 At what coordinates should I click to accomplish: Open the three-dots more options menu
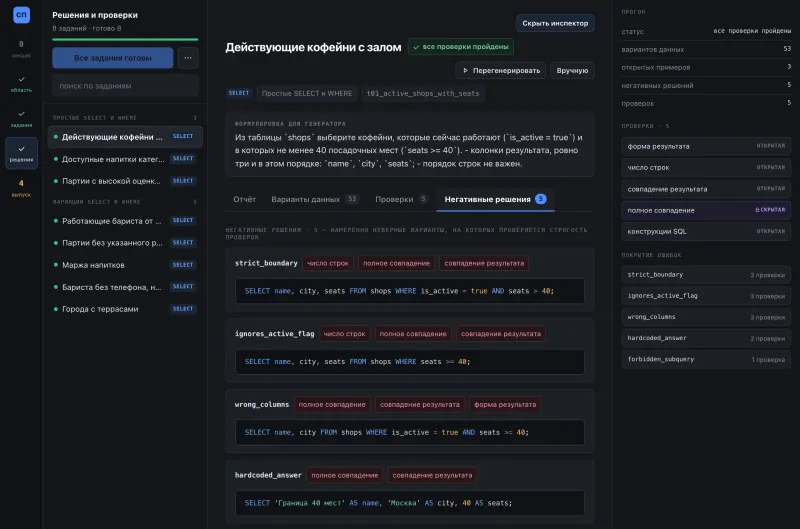click(188, 58)
